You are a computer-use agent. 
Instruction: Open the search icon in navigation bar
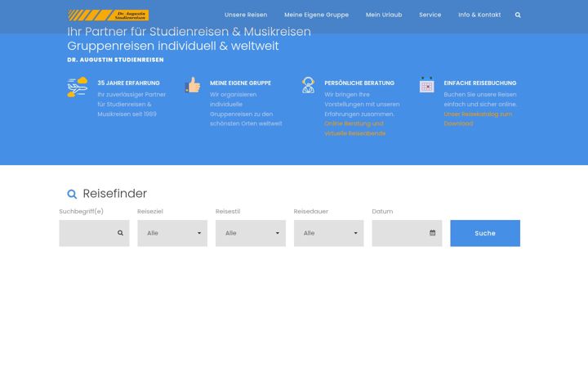(x=518, y=15)
